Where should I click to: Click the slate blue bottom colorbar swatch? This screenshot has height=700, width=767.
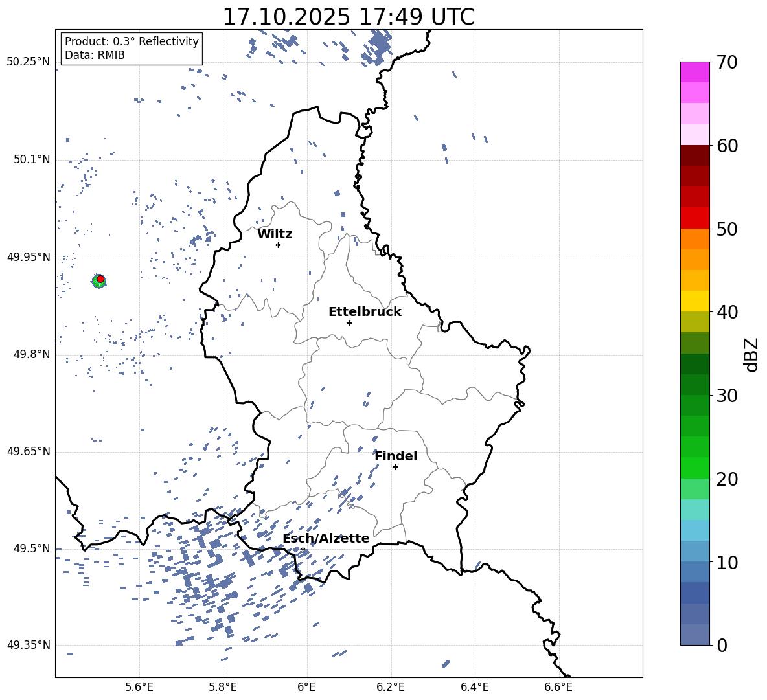coord(695,635)
